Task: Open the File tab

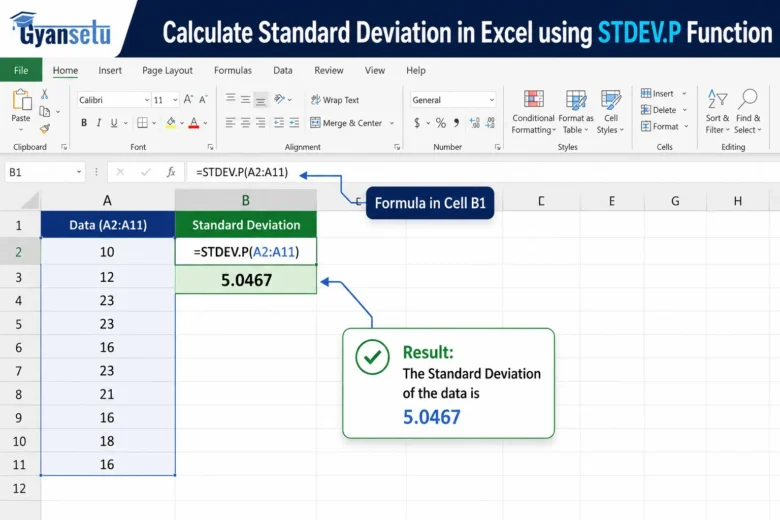Action: pyautogui.click(x=21, y=70)
